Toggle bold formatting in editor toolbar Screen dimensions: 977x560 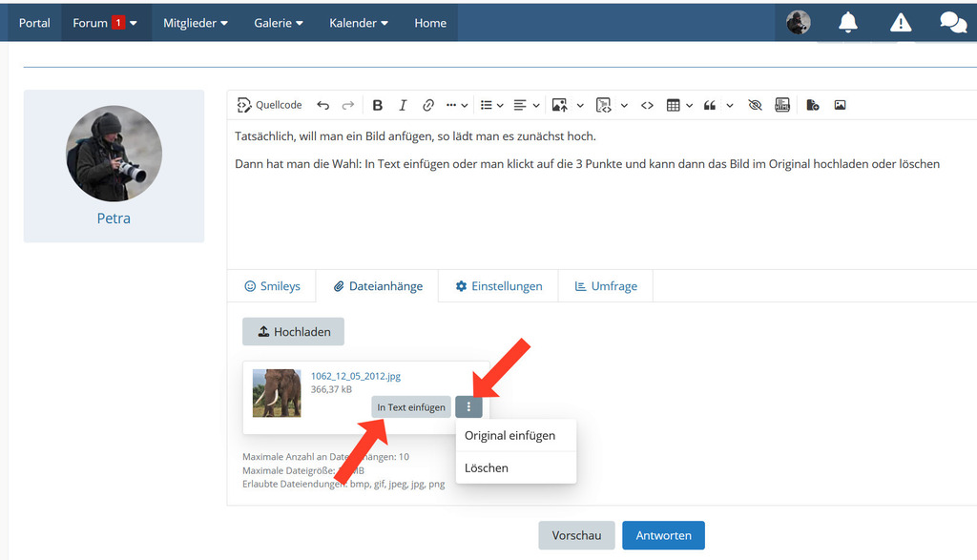[378, 105]
